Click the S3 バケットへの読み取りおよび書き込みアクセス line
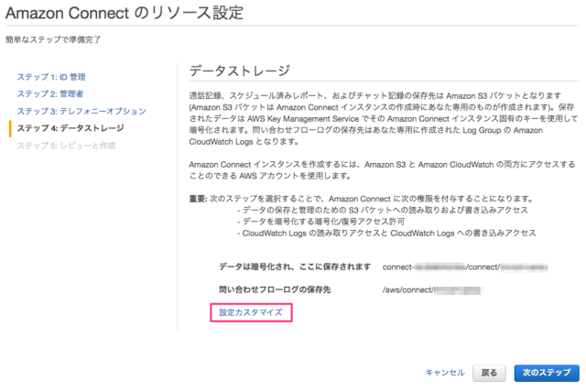This screenshot has height=392, width=586. click(x=383, y=210)
